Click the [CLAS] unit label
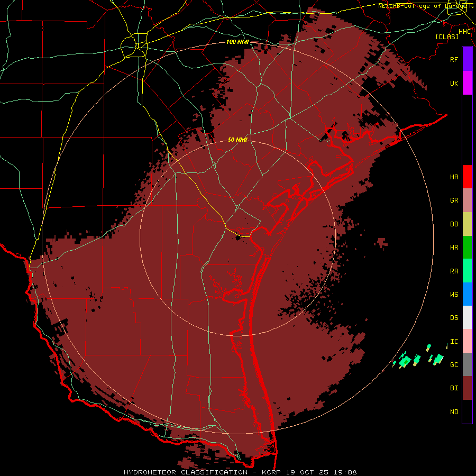The width and height of the screenshot is (476, 476). [x=447, y=36]
